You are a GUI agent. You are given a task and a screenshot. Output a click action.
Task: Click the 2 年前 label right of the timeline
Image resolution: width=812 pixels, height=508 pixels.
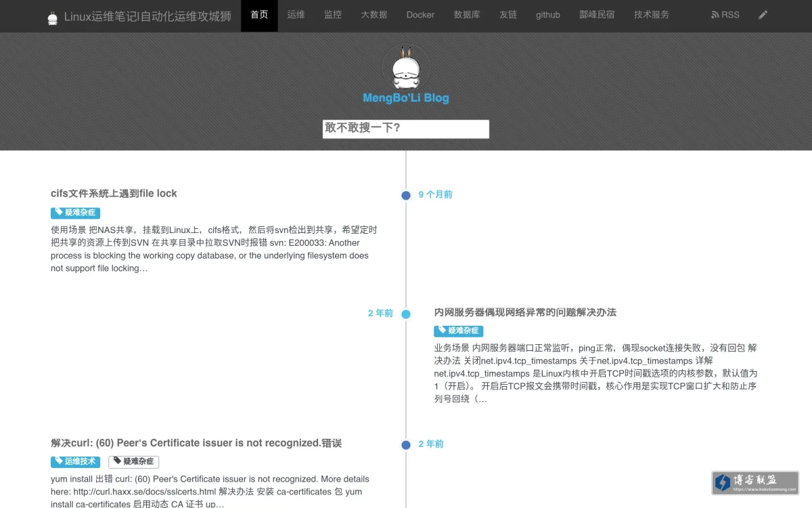pos(431,444)
